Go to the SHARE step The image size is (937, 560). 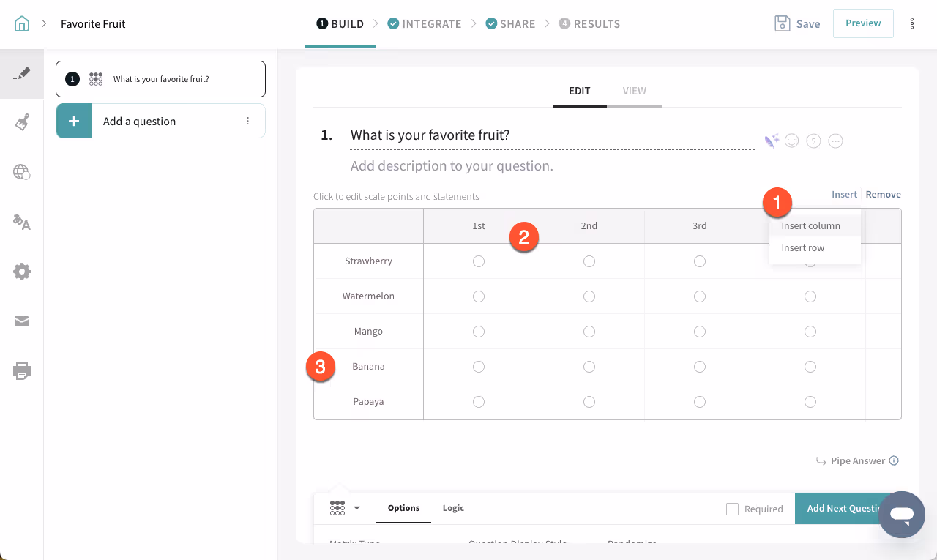pyautogui.click(x=510, y=24)
